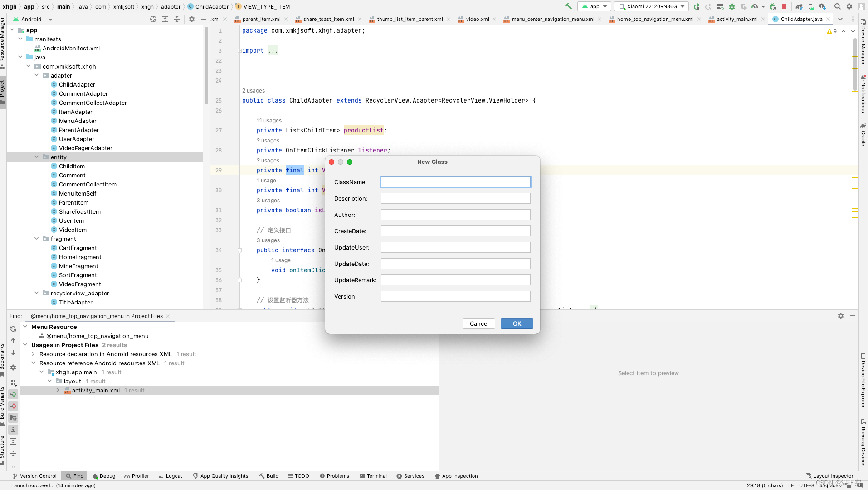Switch to video.xml editor tab

point(478,19)
